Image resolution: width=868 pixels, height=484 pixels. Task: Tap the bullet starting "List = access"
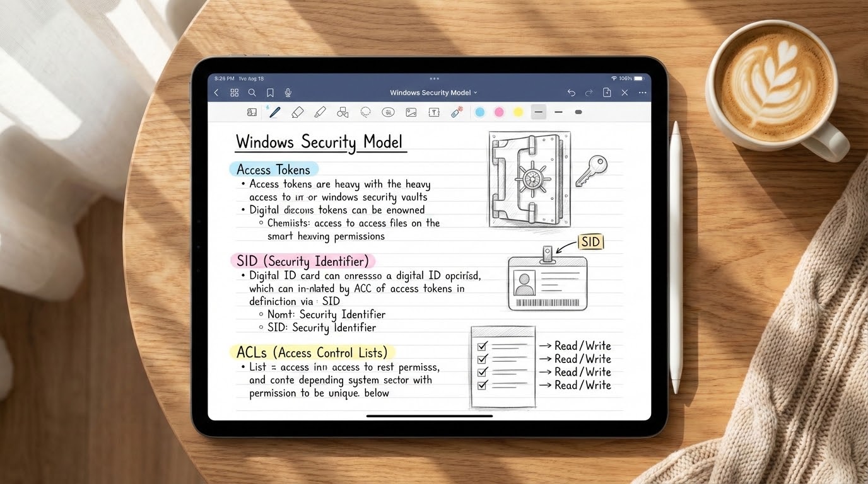click(344, 367)
